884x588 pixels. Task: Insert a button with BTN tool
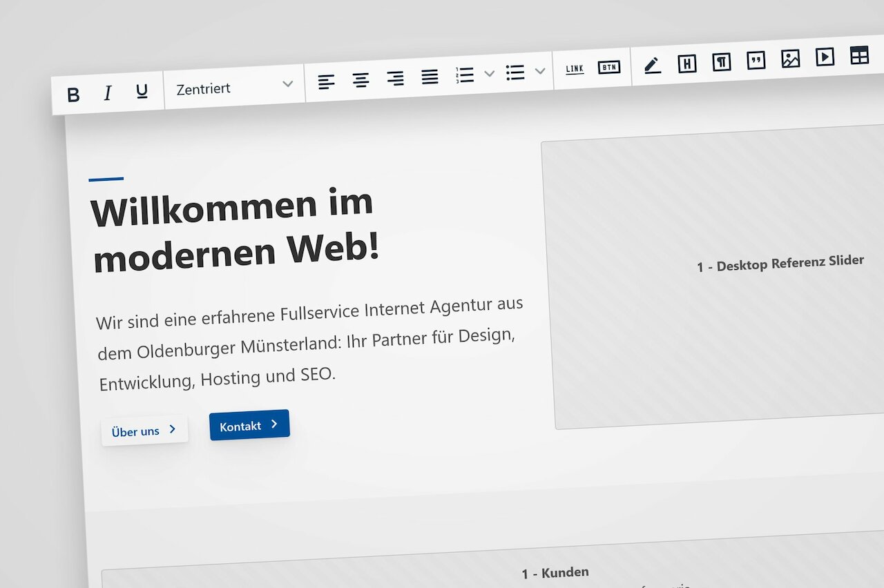[608, 67]
